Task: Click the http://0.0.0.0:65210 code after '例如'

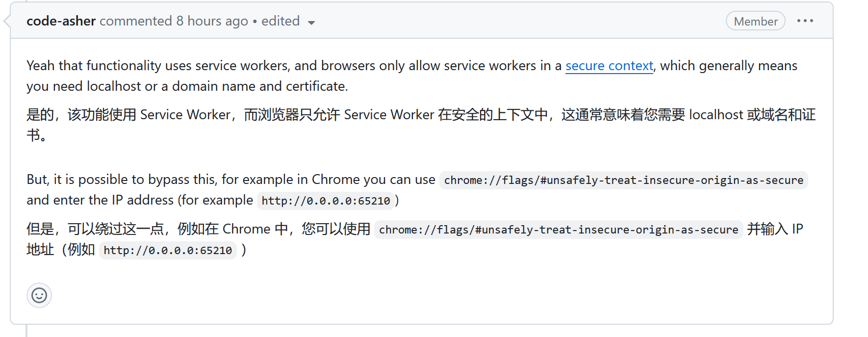Action: tap(168, 250)
